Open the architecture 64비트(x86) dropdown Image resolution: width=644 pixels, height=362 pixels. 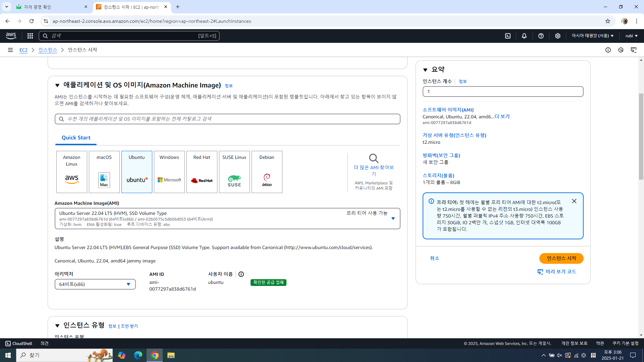pyautogui.click(x=95, y=284)
